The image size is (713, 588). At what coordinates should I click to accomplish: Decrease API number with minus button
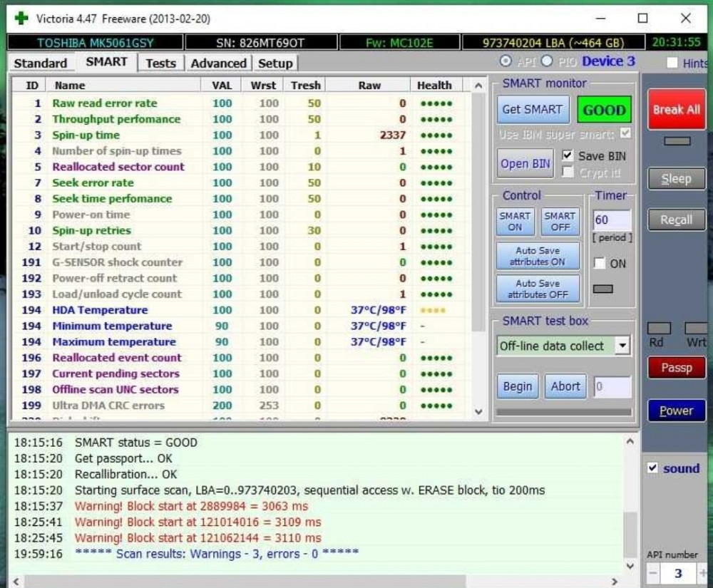pyautogui.click(x=653, y=573)
